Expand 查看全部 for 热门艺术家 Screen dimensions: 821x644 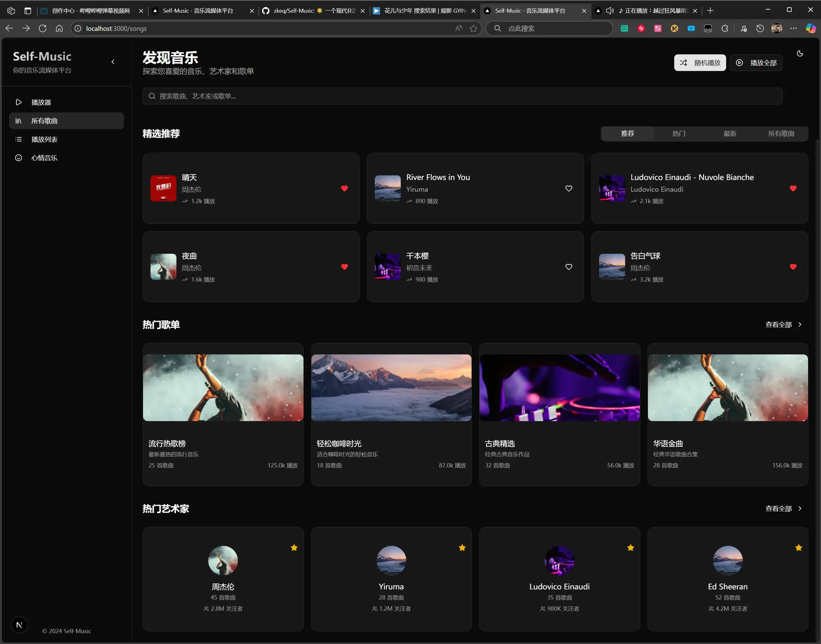tap(783, 508)
